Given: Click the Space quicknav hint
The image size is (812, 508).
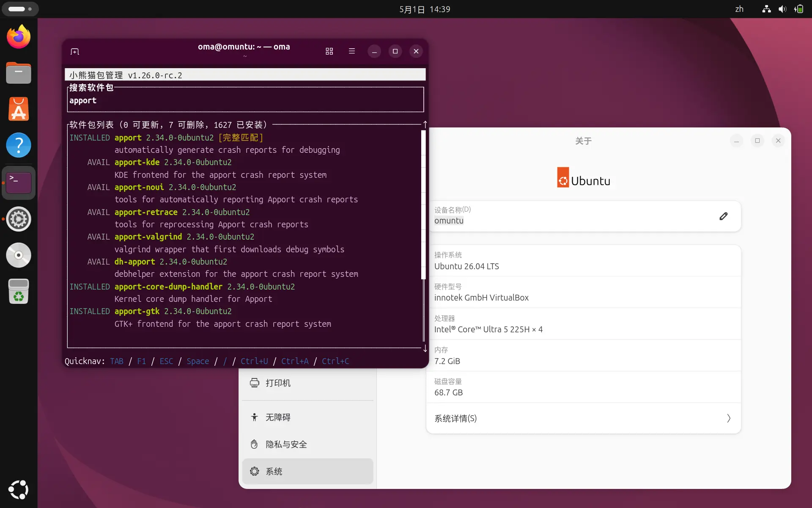Looking at the screenshot, I should coord(198,361).
